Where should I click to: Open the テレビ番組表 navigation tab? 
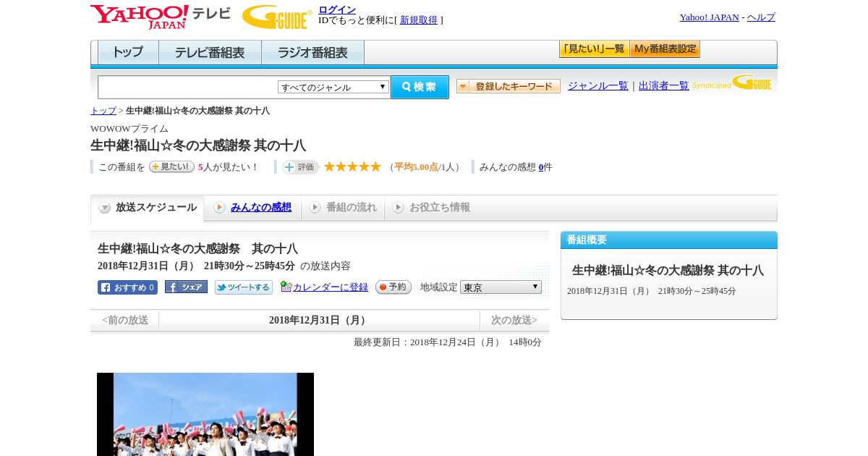click(x=210, y=53)
